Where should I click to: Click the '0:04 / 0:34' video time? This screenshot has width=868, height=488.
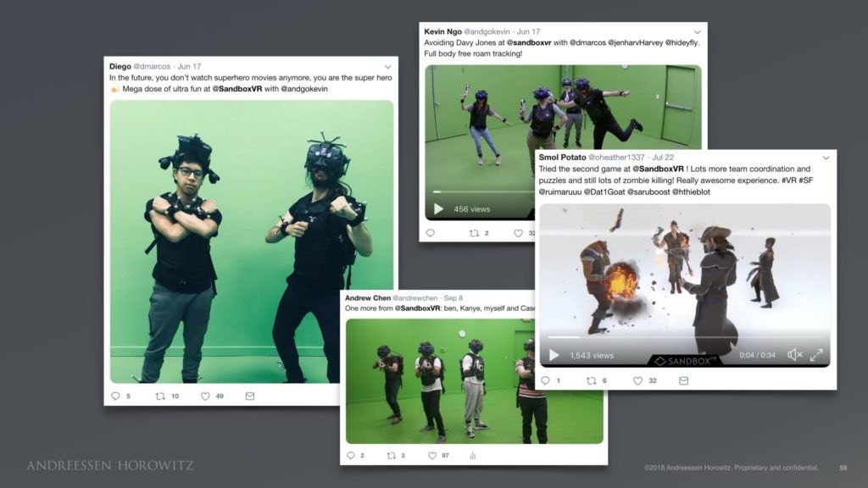point(757,355)
